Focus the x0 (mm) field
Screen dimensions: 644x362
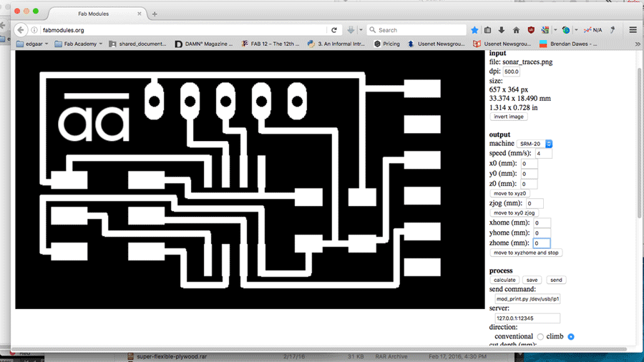pyautogui.click(x=529, y=164)
